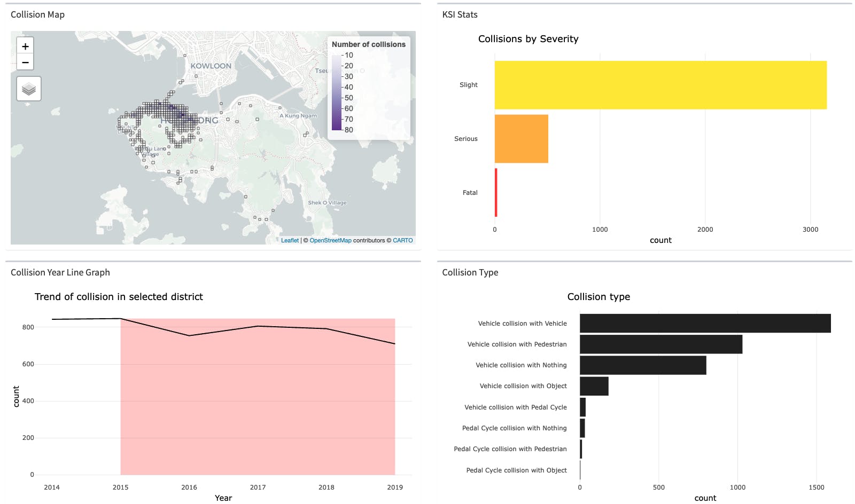Click the yellow Slight severity bar
The width and height of the screenshot is (855, 504).
660,85
